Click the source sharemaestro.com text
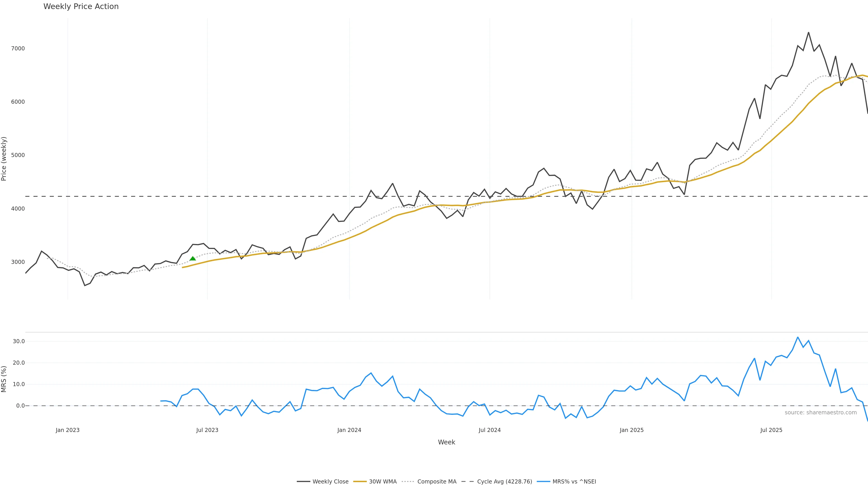The height and width of the screenshot is (488, 868). pos(821,413)
